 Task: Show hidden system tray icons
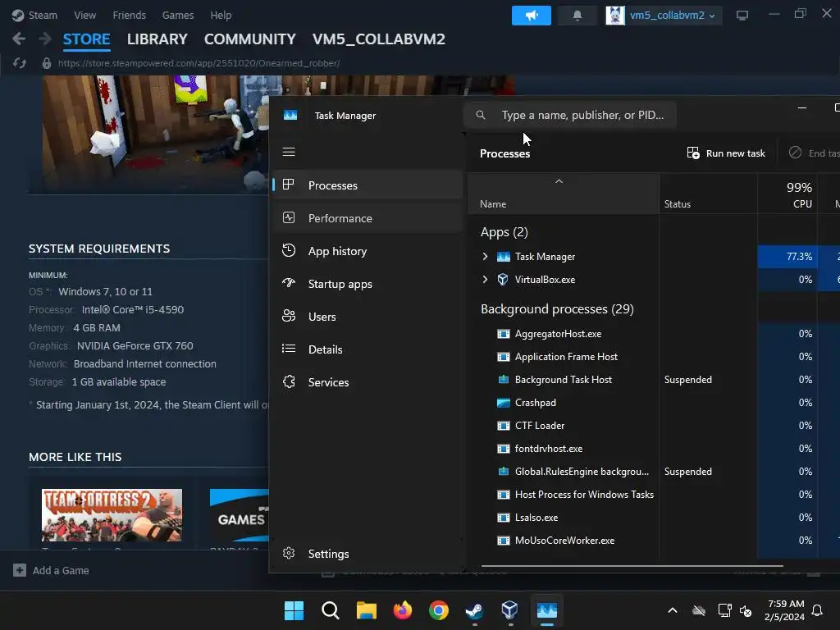[x=673, y=610]
